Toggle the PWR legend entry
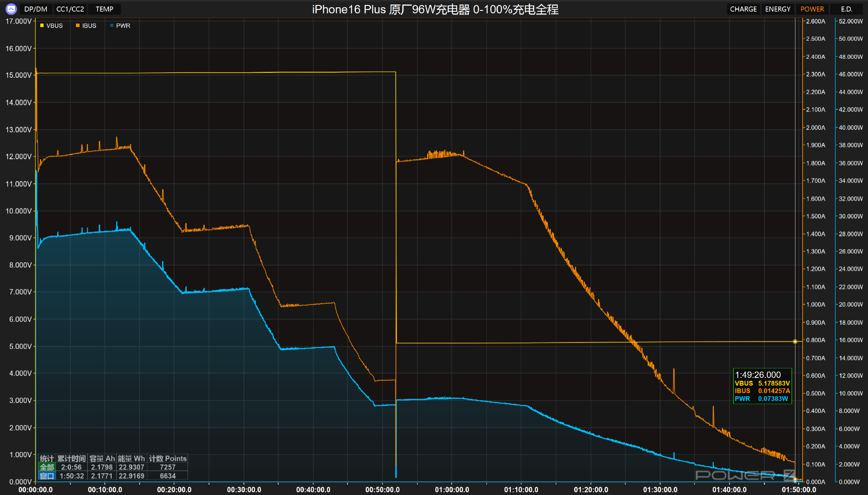 (120, 26)
